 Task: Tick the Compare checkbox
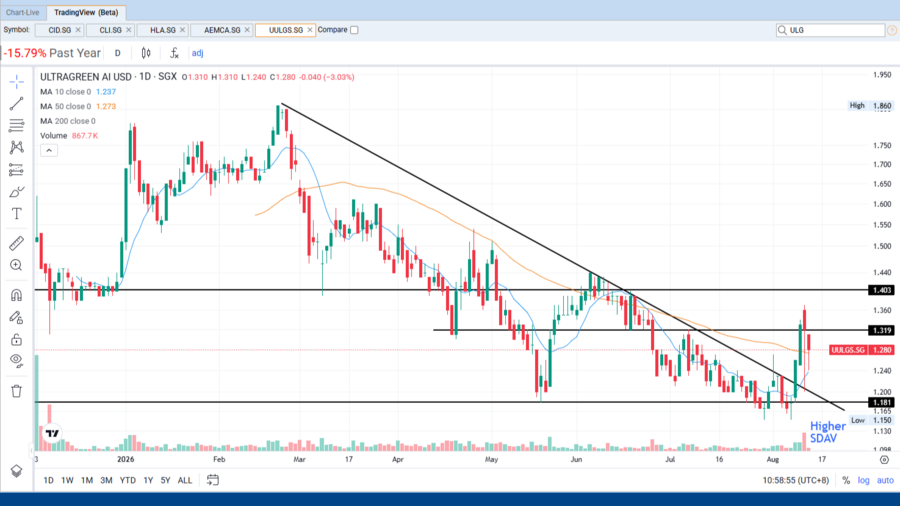(x=354, y=30)
